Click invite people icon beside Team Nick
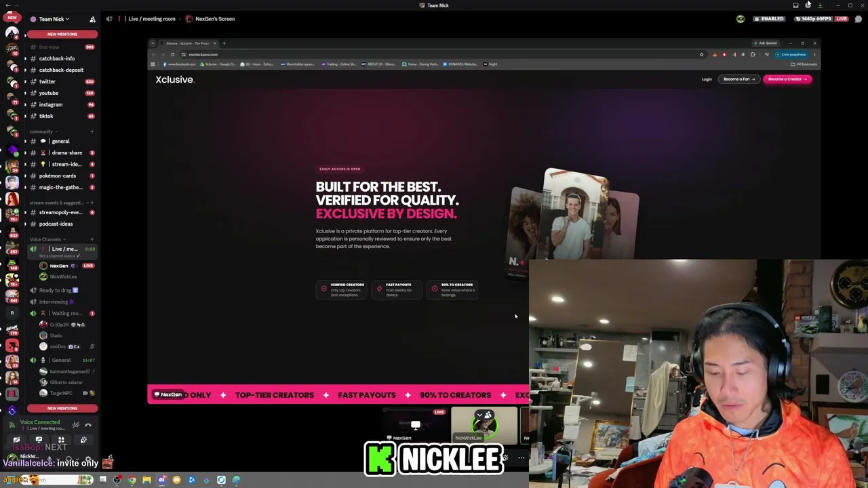Screen dimensions: 868x488 92,19
